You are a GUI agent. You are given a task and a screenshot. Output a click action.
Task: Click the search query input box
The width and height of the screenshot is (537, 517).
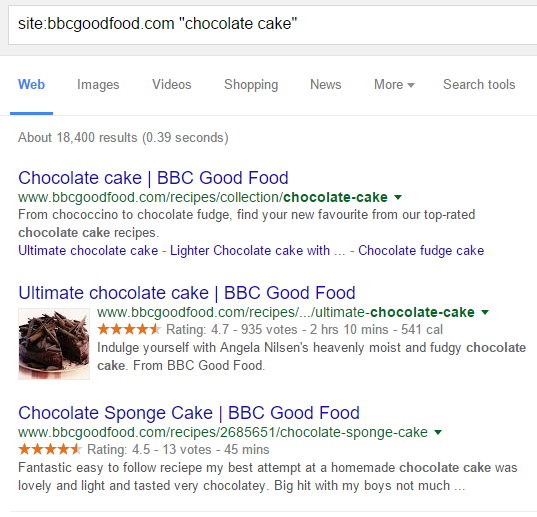(x=273, y=25)
